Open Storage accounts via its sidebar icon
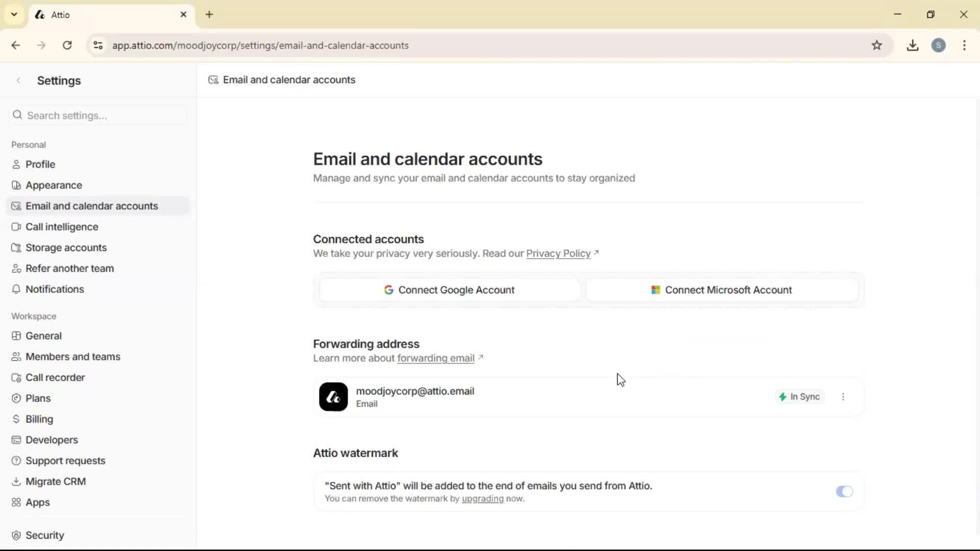This screenshot has width=980, height=551. (x=17, y=247)
